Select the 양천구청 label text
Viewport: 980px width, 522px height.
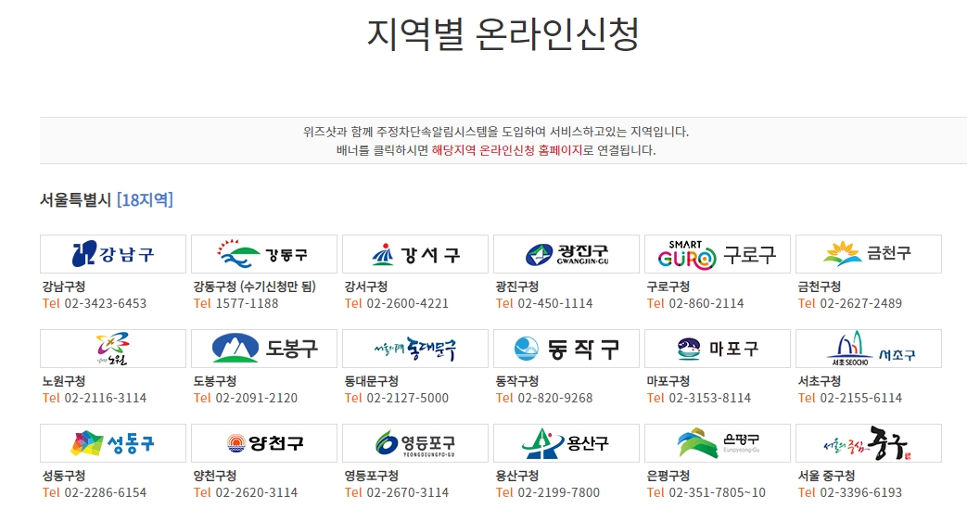coord(215,475)
